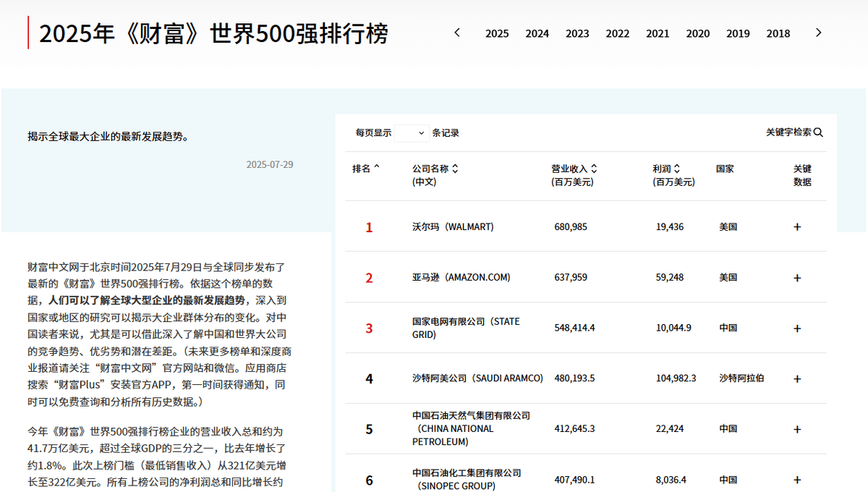Image resolution: width=868 pixels, height=492 pixels.
Task: Click Amazon revenue value 637,959
Action: 571,277
